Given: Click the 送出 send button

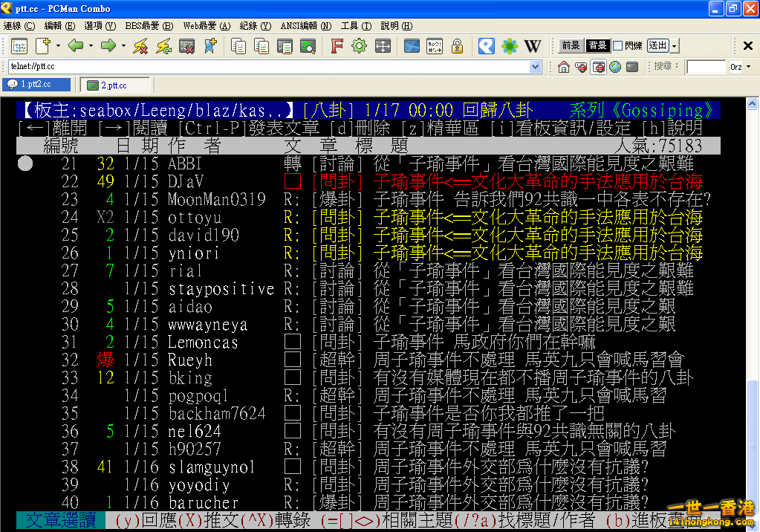Looking at the screenshot, I should pos(658,46).
